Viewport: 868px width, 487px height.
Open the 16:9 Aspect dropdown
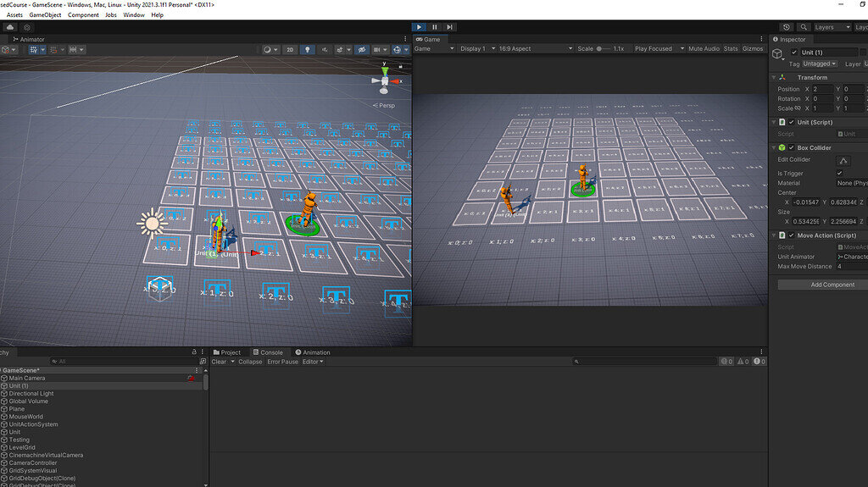point(536,49)
